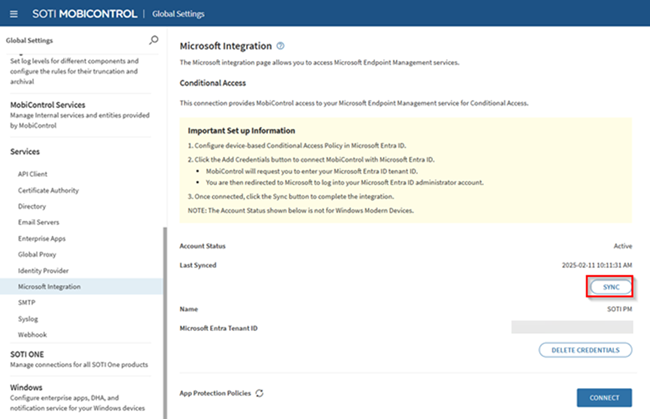Select Microsoft Integration sidebar item
Screen dimensions: 650x419
click(81, 286)
